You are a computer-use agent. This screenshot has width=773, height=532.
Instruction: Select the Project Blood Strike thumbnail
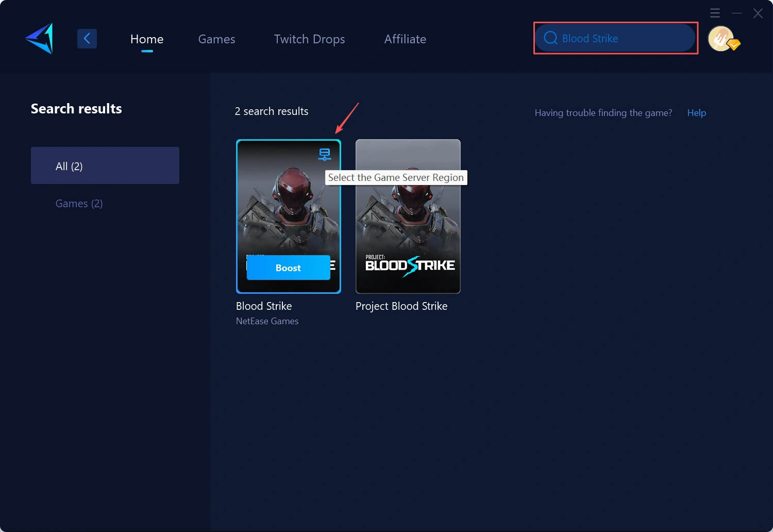point(408,216)
